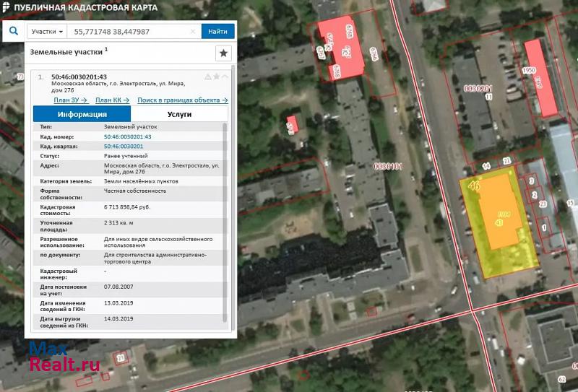578x392 pixels.
Task: Switch to the Услуги tab
Action: pyautogui.click(x=179, y=114)
